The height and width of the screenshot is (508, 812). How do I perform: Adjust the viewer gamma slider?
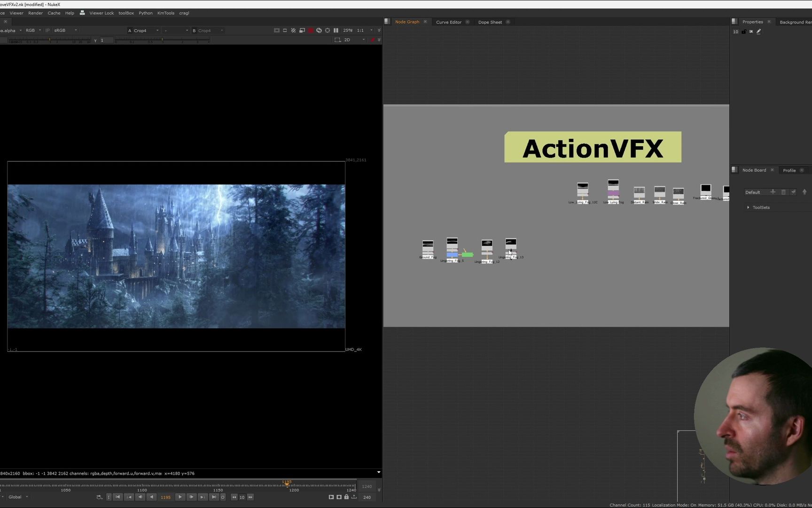162,40
